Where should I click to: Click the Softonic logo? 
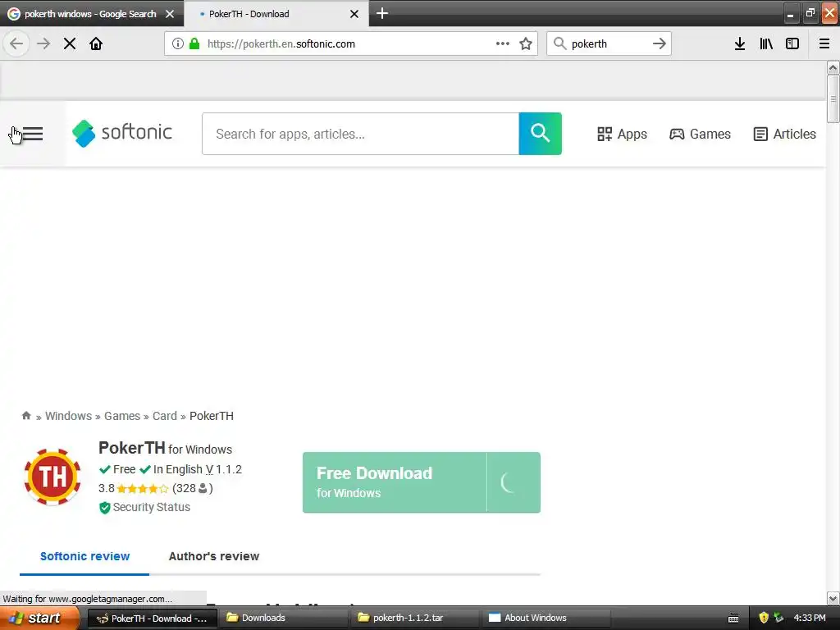tap(122, 134)
